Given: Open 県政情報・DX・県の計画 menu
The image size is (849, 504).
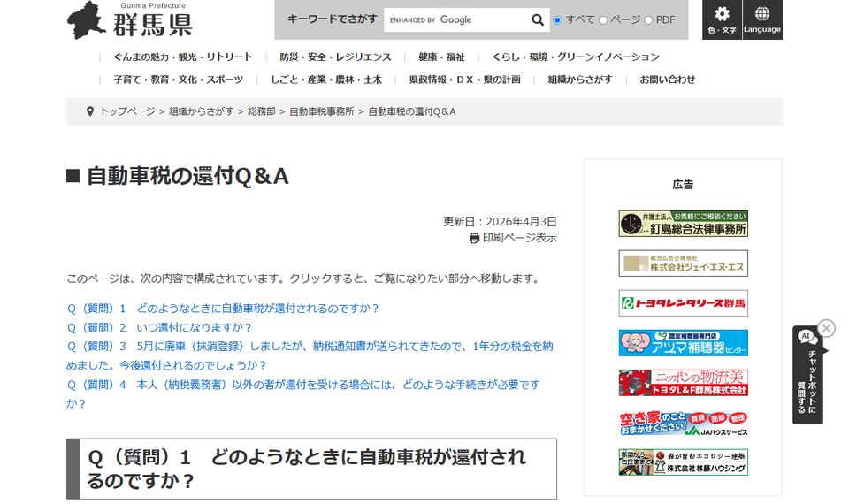Looking at the screenshot, I should click(464, 80).
